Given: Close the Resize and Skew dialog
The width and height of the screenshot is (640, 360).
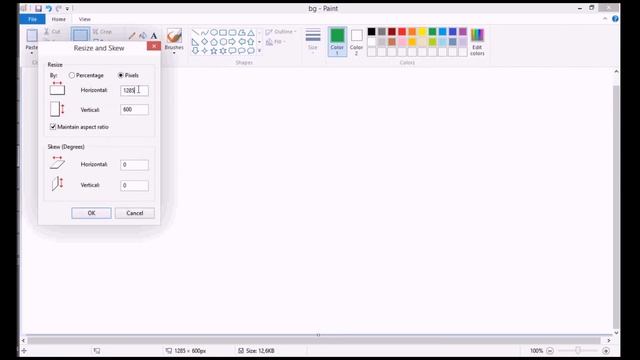Looking at the screenshot, I should (x=154, y=46).
